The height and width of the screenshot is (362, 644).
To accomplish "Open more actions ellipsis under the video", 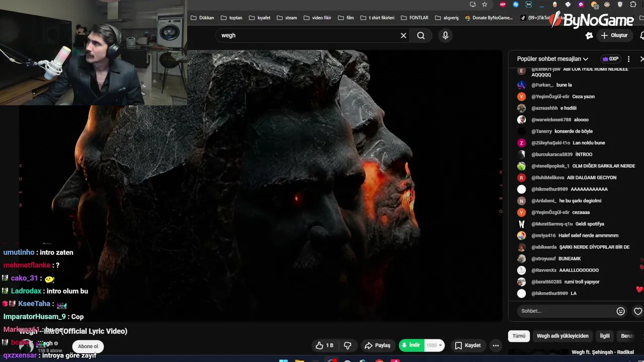I will [x=496, y=345].
